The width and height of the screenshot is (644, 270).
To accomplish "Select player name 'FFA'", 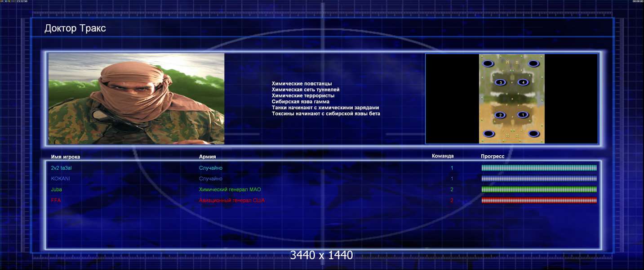I will coord(56,200).
